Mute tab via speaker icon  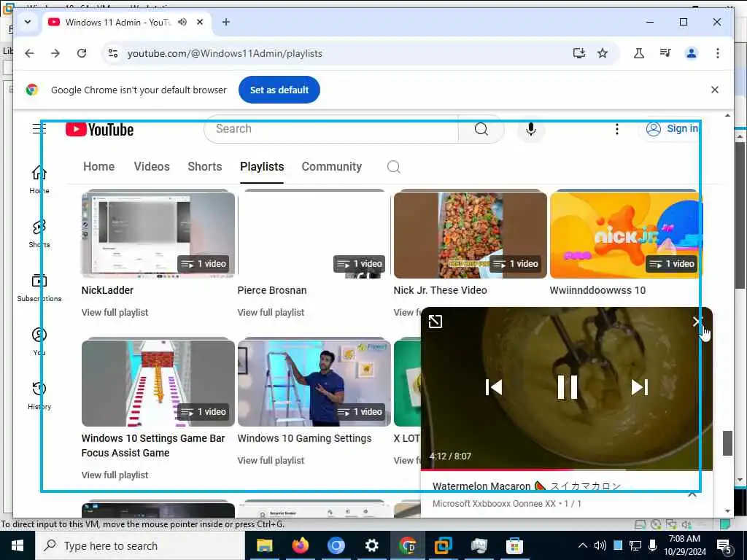point(182,22)
